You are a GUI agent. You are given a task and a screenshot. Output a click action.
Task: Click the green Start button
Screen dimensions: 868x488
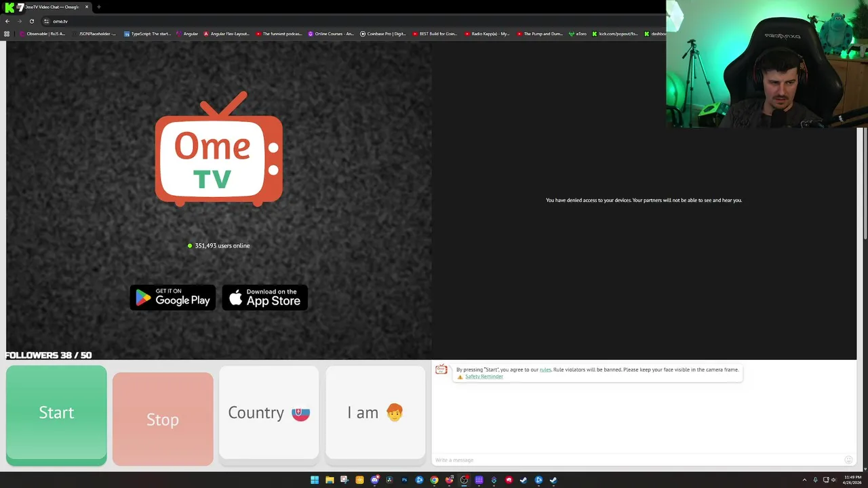(56, 415)
